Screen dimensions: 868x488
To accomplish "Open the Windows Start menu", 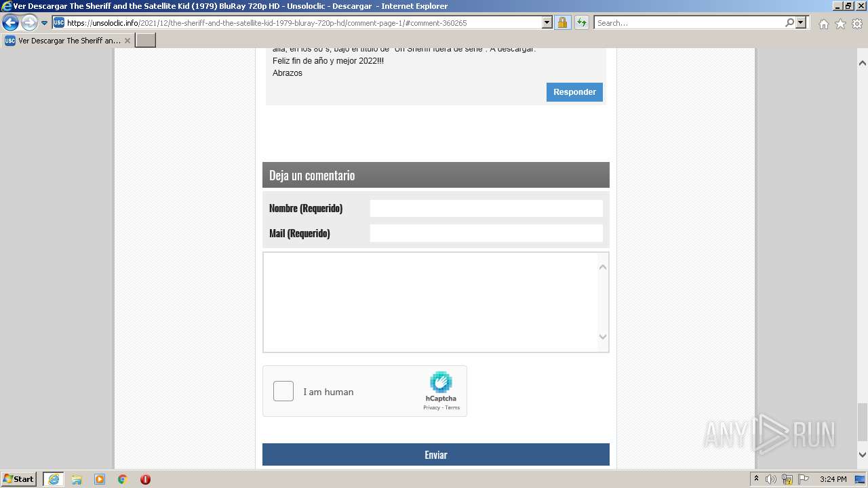I will pos(19,479).
